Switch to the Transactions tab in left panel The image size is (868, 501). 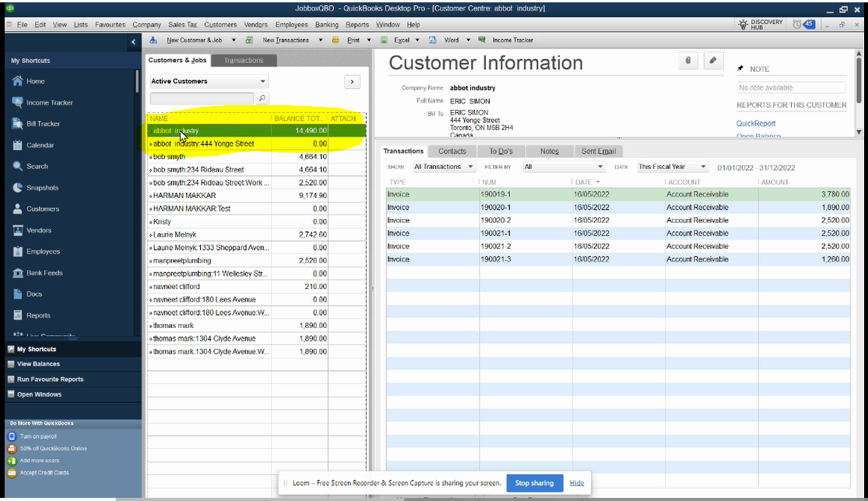coord(244,61)
